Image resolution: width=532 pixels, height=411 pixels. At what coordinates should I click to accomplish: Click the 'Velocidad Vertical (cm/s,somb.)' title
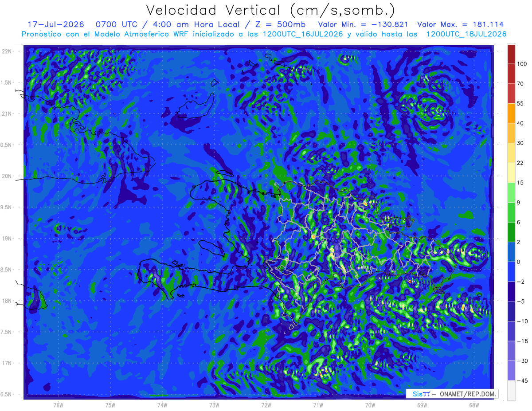click(x=270, y=10)
